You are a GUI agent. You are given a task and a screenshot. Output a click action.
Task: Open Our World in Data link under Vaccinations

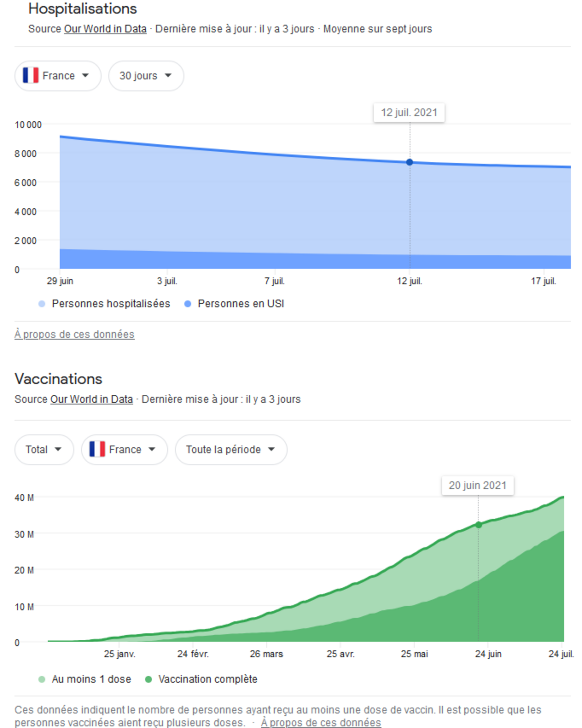point(92,399)
